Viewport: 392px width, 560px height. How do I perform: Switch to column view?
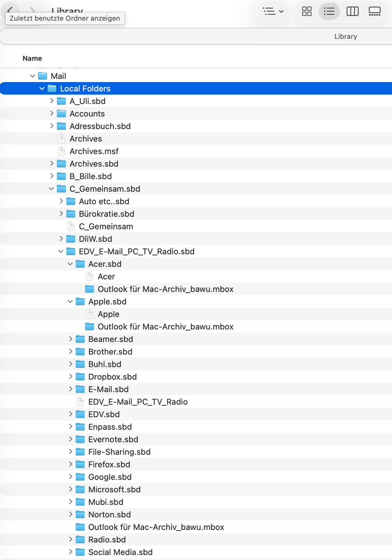tap(352, 11)
